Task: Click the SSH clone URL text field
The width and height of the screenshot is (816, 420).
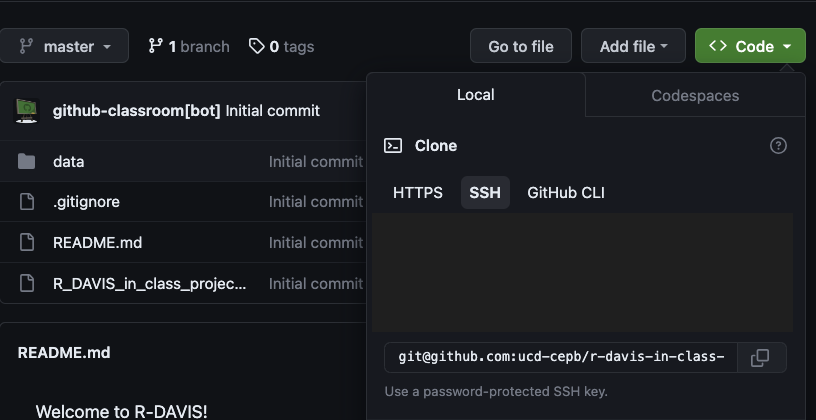Action: coord(561,358)
